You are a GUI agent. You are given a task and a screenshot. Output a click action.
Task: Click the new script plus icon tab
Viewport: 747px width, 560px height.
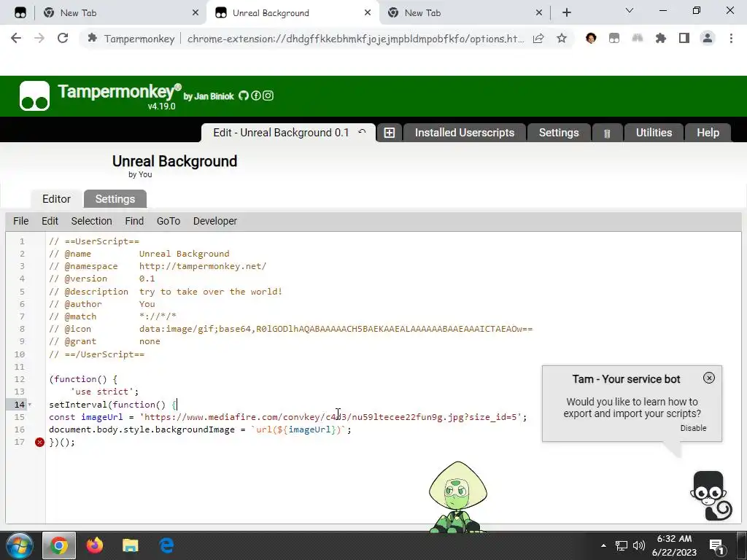[x=390, y=133]
